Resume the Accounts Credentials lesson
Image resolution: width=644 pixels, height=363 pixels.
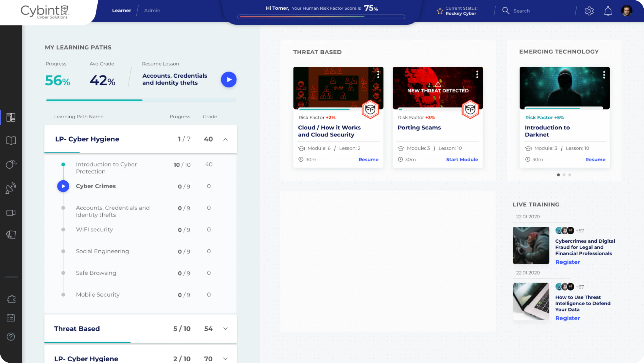click(x=228, y=79)
